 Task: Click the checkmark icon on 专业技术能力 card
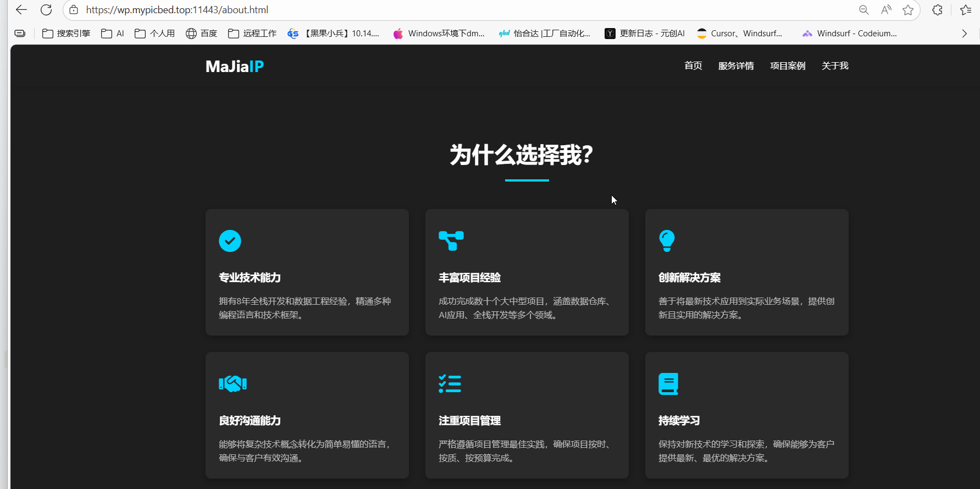coord(230,241)
